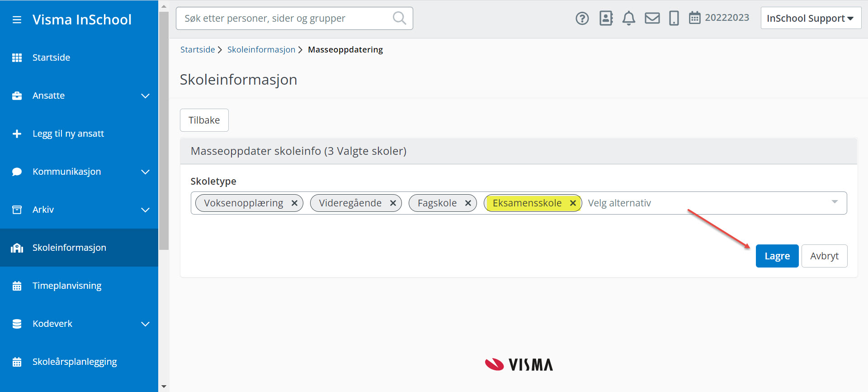Open Kodeverk in sidebar

pos(79,324)
